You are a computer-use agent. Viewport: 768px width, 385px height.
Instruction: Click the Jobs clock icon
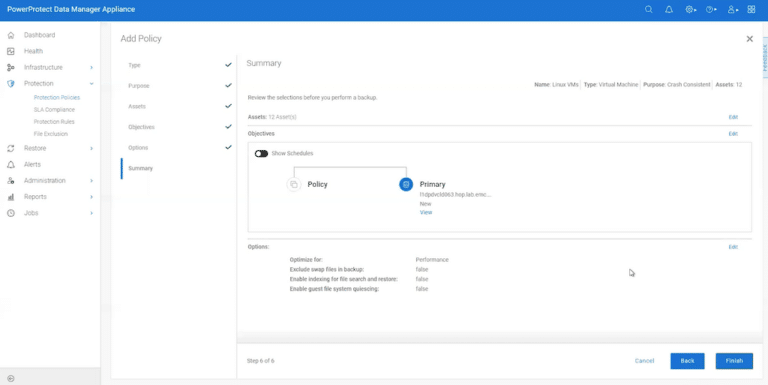point(11,213)
